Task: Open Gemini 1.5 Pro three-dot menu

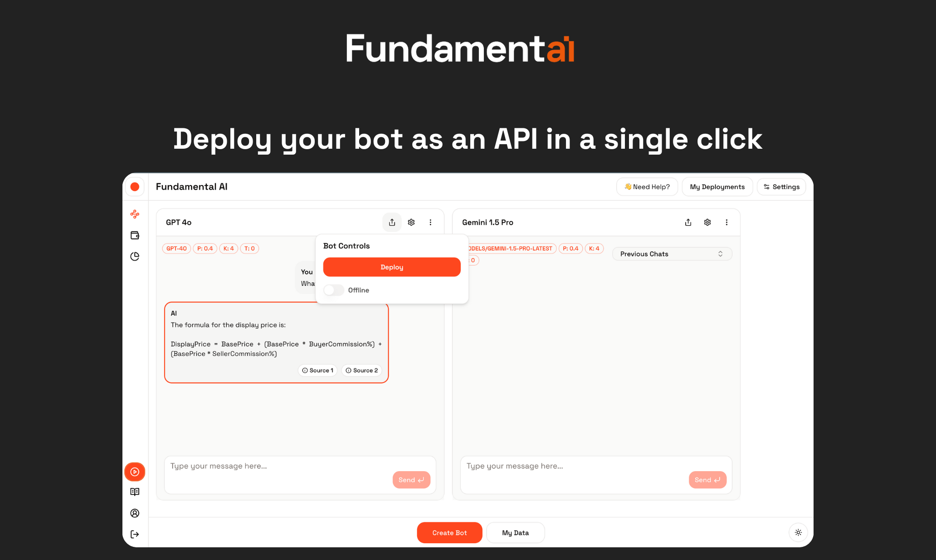Action: [726, 222]
